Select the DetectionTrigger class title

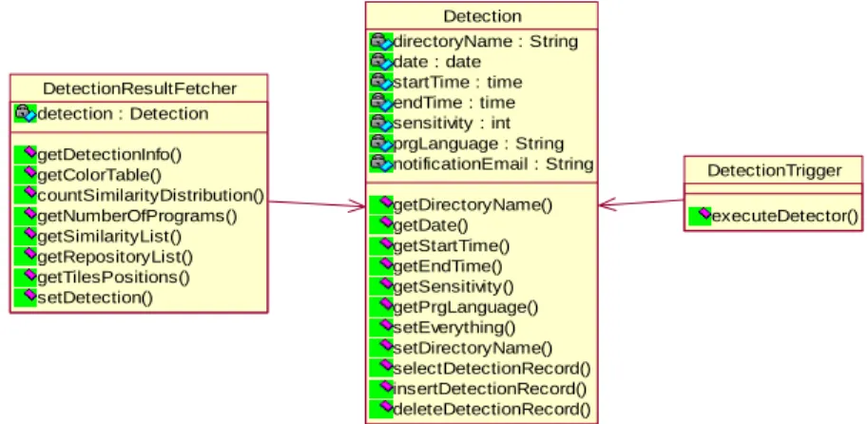coord(774,170)
